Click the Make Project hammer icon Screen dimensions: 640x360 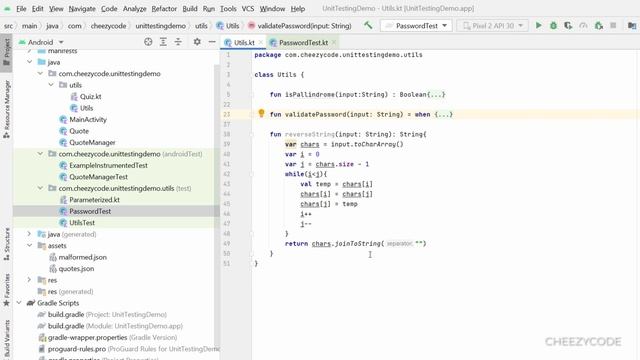coord(368,25)
